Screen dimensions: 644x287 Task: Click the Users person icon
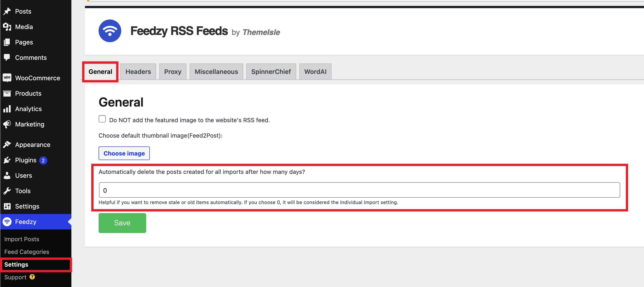click(x=7, y=175)
